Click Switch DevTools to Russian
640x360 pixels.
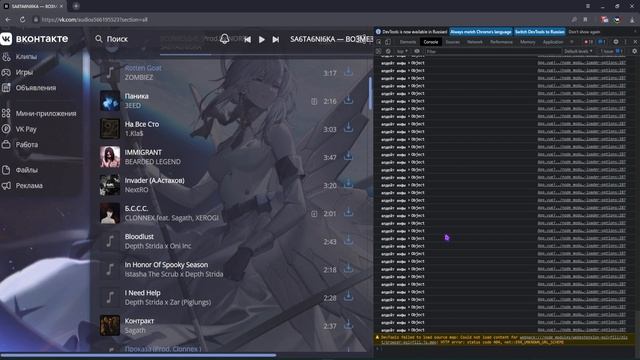[540, 32]
